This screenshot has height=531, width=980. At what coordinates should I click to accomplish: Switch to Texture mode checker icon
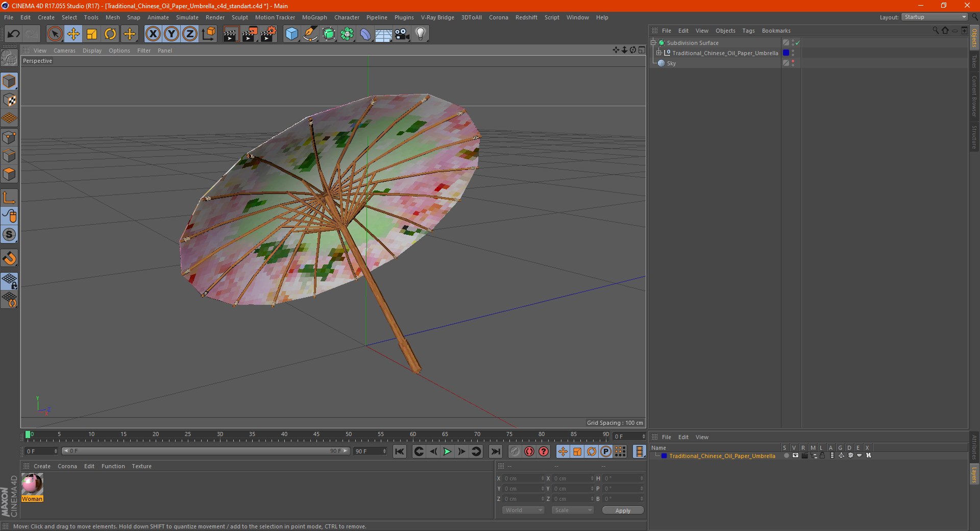click(9, 100)
